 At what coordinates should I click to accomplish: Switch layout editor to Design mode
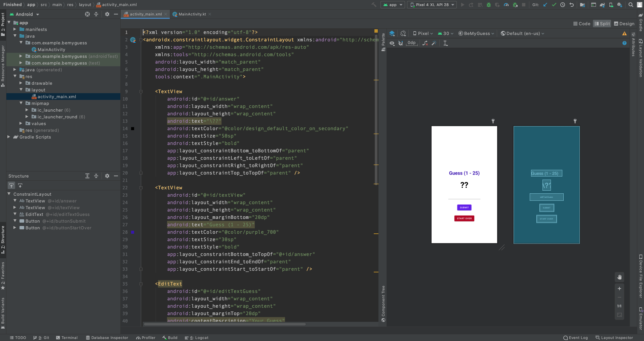pyautogui.click(x=624, y=24)
